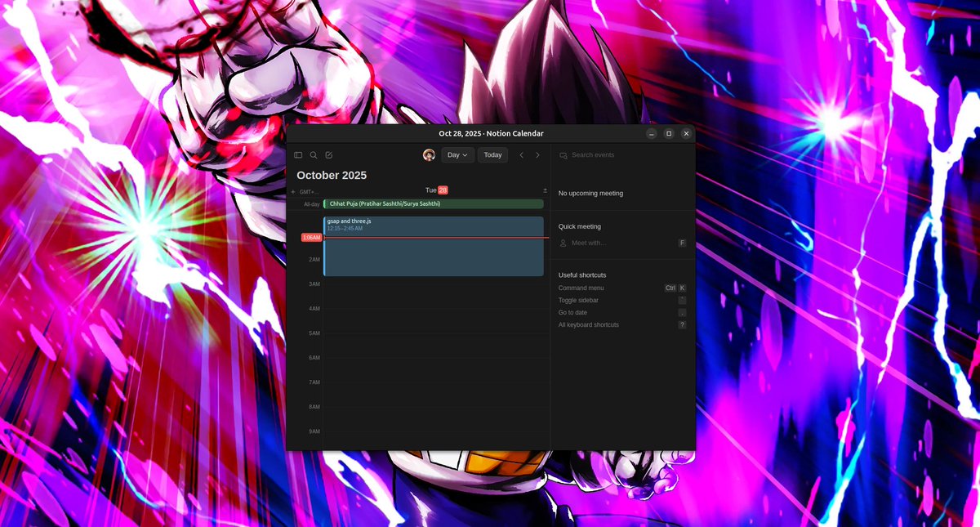Click the 1:06AM current time marker
The width and height of the screenshot is (980, 527).
[x=311, y=238]
